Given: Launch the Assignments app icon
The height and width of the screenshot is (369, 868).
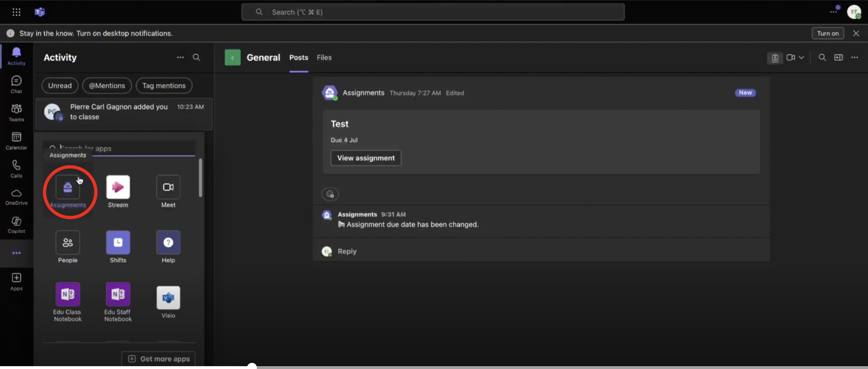Looking at the screenshot, I should point(68,187).
